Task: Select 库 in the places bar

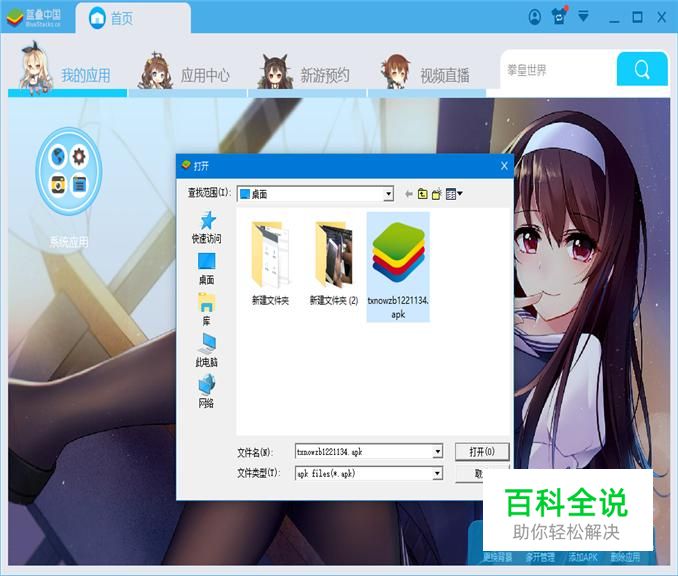Action: click(207, 310)
